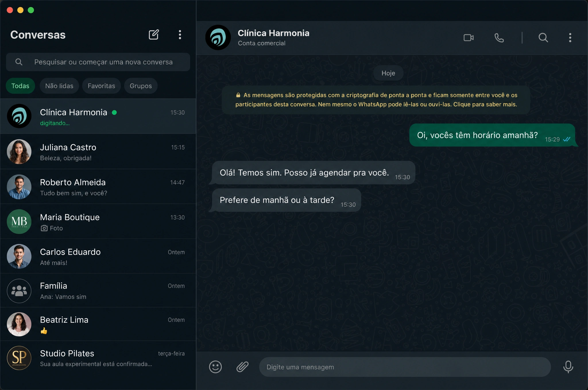
Task: Open the emoji picker
Action: 215,367
